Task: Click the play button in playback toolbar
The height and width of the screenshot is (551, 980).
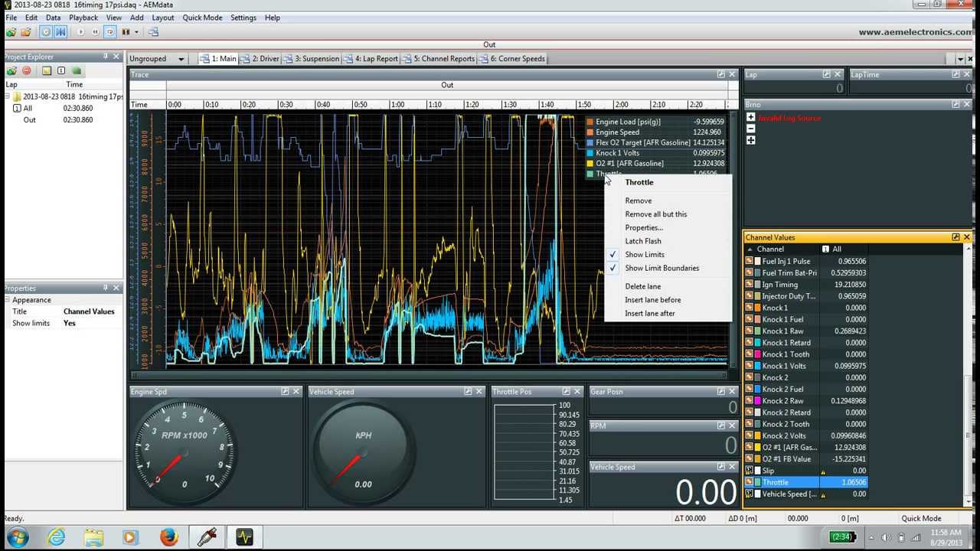Action: [80, 32]
